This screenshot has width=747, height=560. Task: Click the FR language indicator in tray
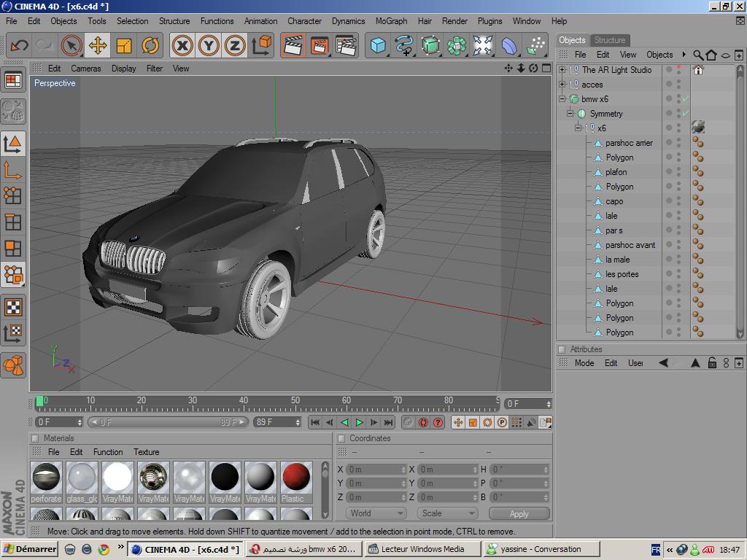coord(656,550)
